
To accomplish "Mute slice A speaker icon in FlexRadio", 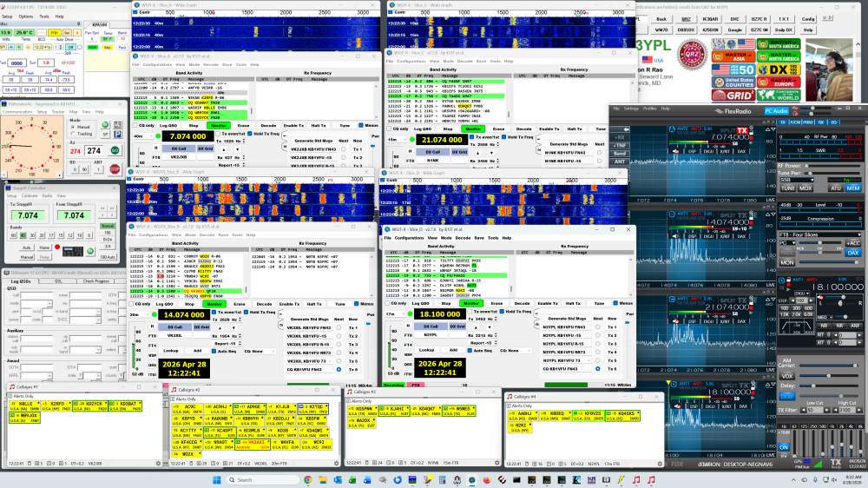I will coord(675,151).
